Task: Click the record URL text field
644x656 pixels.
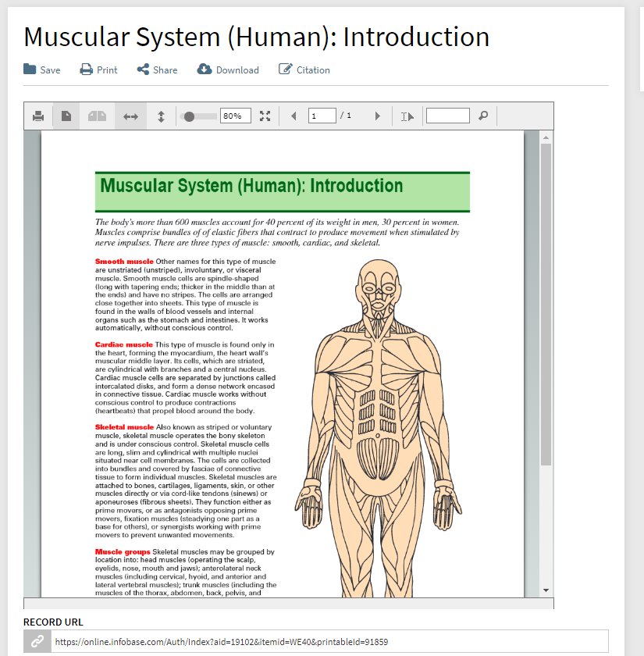Action: [x=329, y=641]
